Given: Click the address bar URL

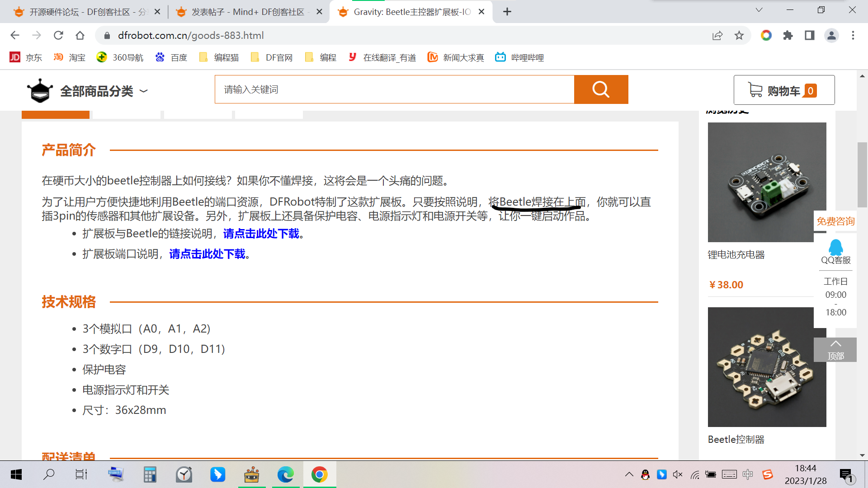Looking at the screenshot, I should pos(191,35).
